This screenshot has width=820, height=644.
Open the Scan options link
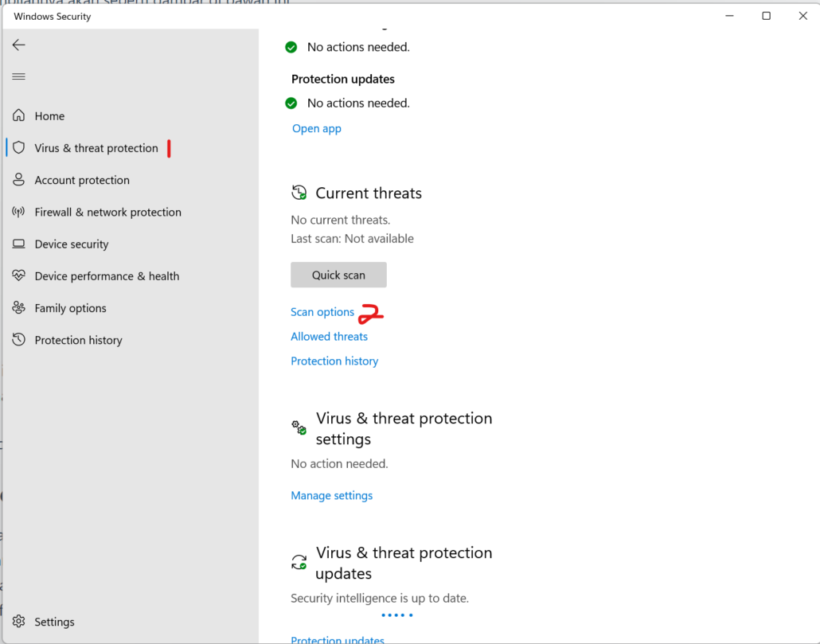[322, 312]
